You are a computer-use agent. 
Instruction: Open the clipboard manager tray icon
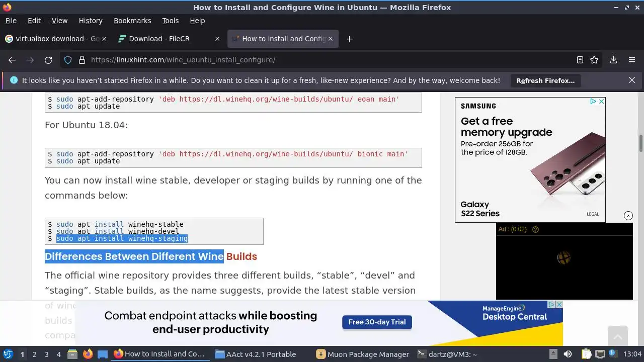pos(586,354)
